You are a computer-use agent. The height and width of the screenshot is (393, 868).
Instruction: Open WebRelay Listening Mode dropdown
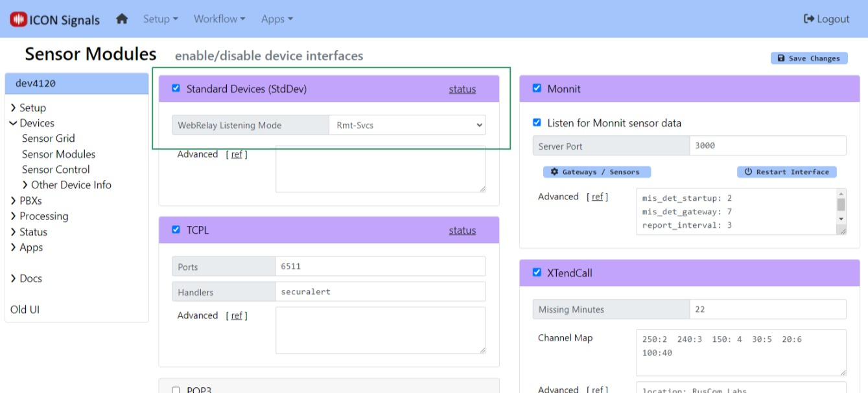point(407,126)
